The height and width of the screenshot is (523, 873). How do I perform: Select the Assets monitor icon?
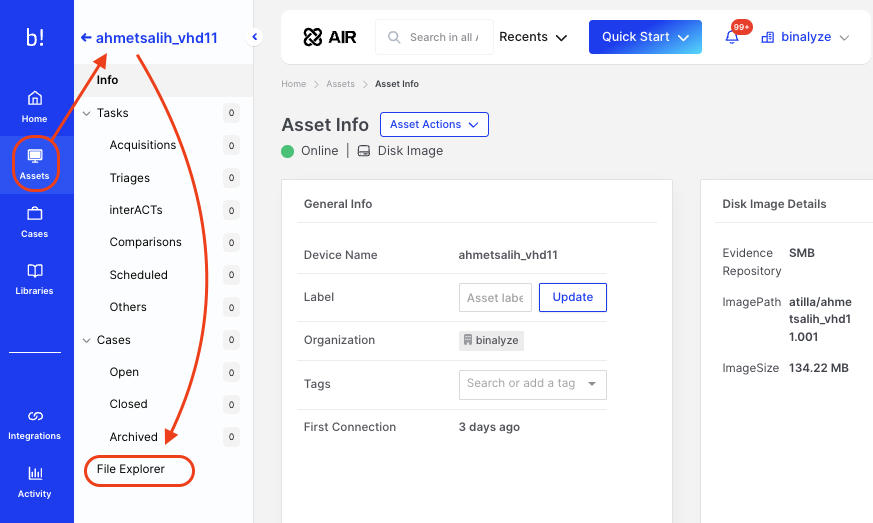tap(35, 156)
